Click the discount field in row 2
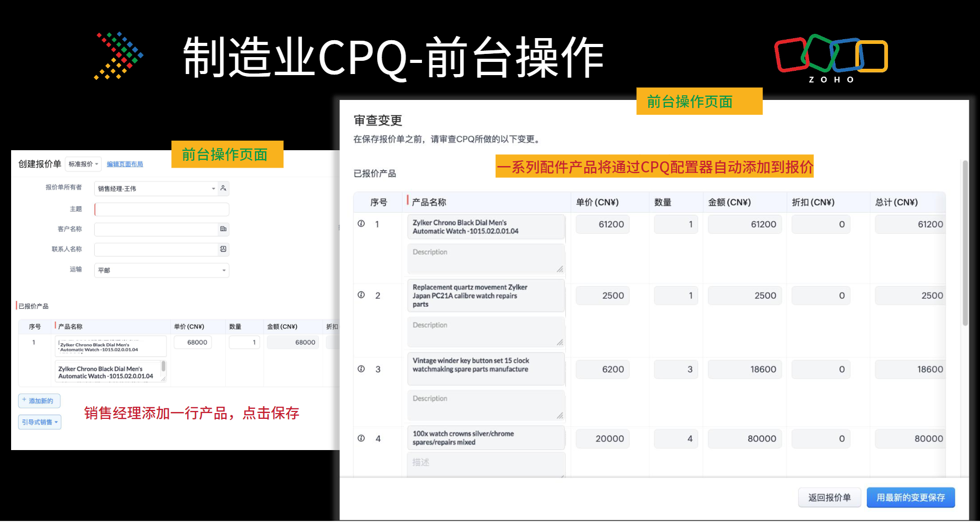The height and width of the screenshot is (522, 980). pos(821,296)
